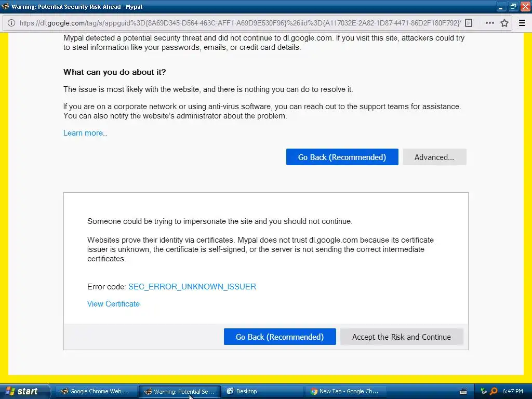Close the Mypal browser window
Image resolution: width=532 pixels, height=399 pixels.
click(525, 6)
